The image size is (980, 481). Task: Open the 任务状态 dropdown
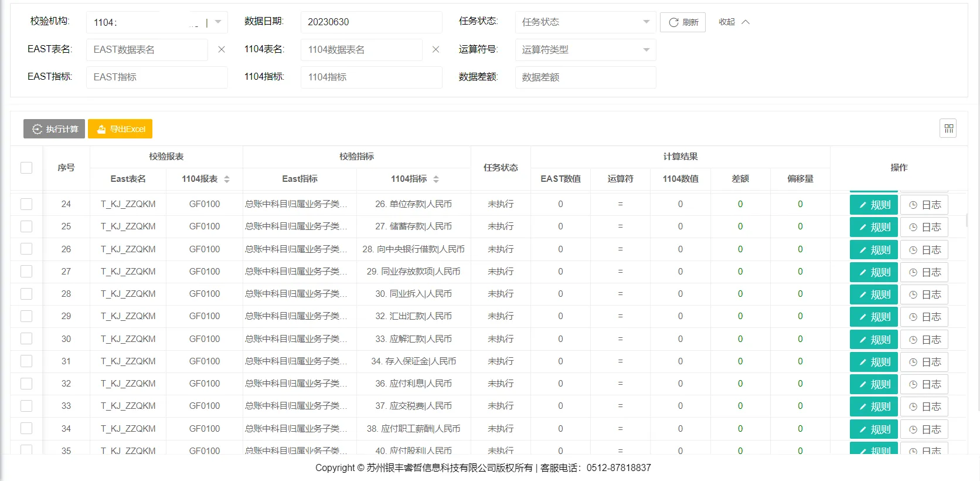point(585,22)
